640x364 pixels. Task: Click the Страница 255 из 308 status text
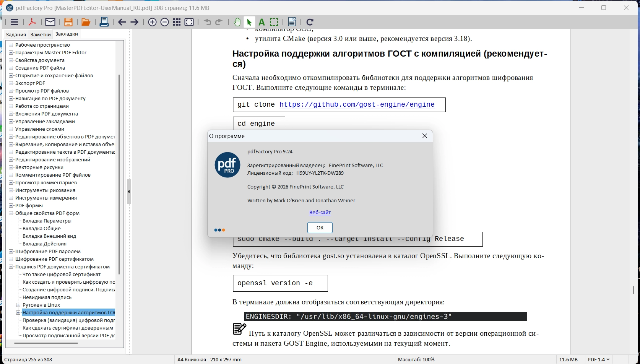28,360
